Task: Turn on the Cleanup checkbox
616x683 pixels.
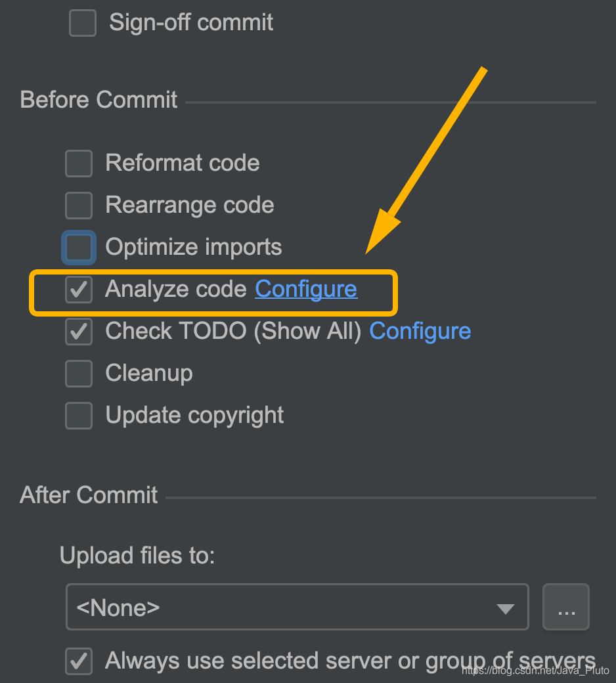Action: pos(79,374)
